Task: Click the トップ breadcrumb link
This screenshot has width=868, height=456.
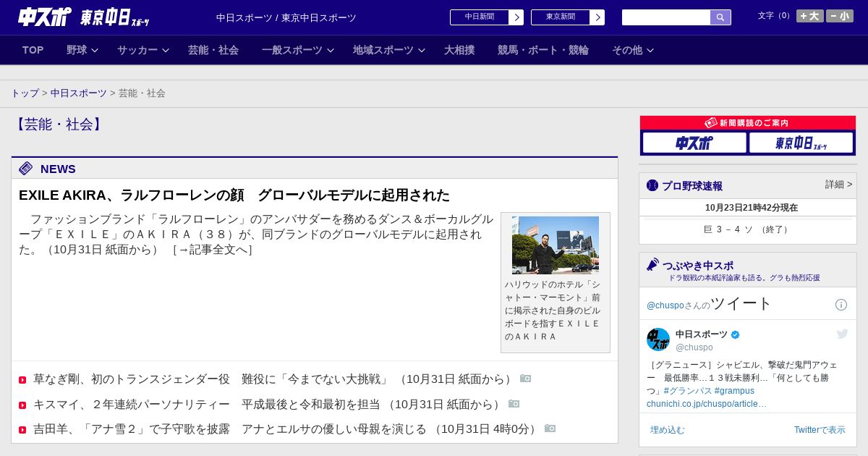Action: [25, 93]
